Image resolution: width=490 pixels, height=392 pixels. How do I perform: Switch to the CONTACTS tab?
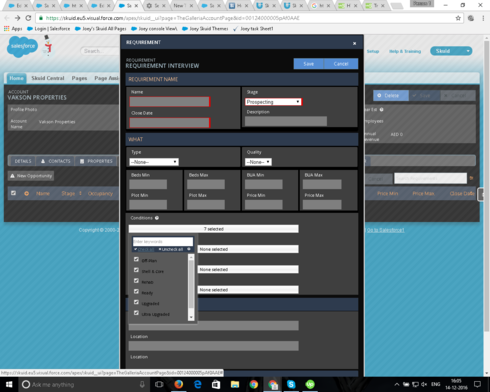(x=55, y=161)
